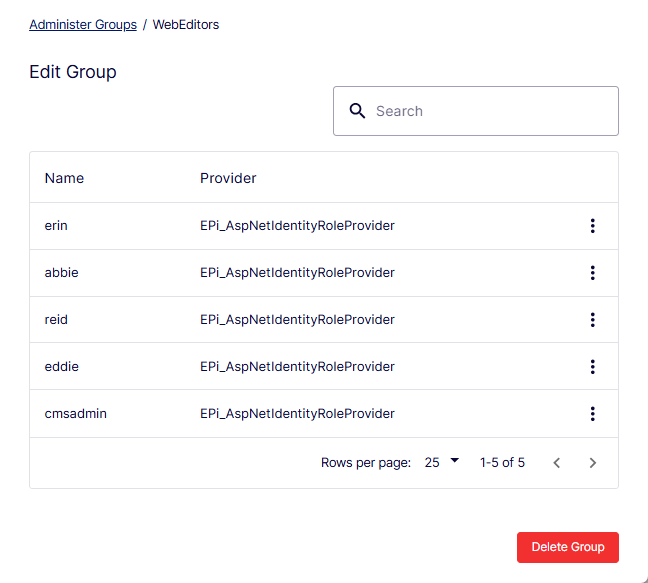This screenshot has width=648, height=583.
Task: Click the Administer Groups breadcrumb link
Action: 83,25
